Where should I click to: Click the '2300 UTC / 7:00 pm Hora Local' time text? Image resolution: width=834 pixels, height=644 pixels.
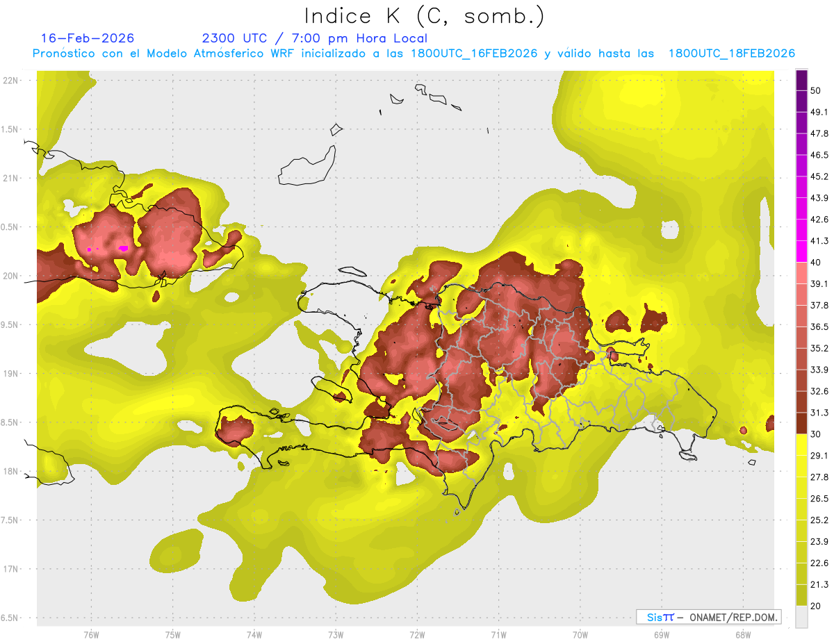315,38
